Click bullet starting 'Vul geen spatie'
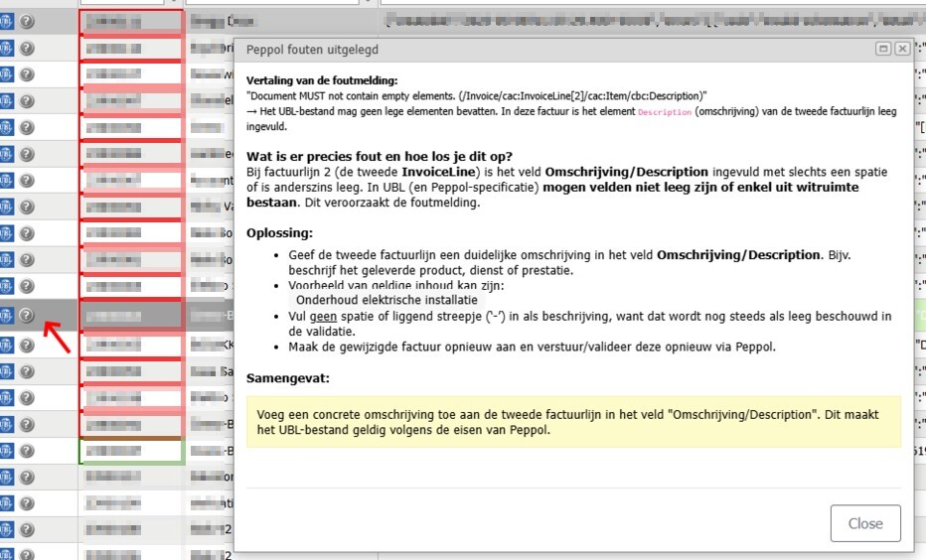 pyautogui.click(x=589, y=324)
